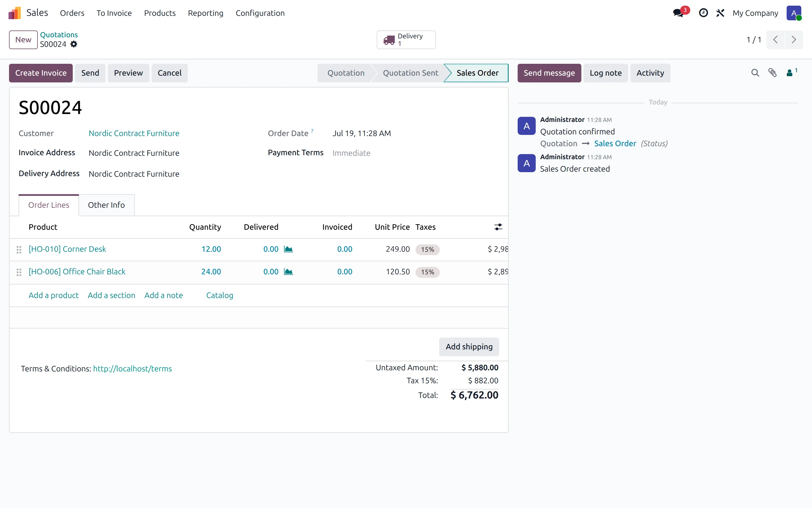Click Corner Desk unit price 249.00
The width and height of the screenshot is (812, 508).
click(x=398, y=249)
